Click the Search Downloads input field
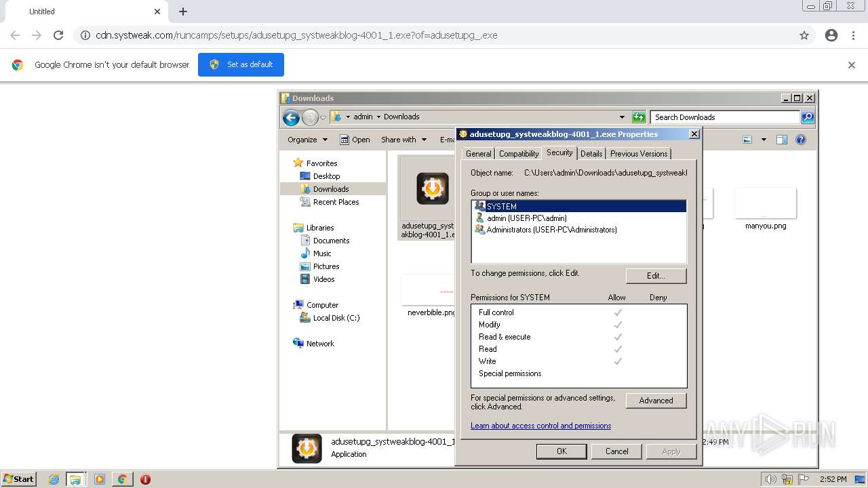Image resolution: width=868 pixels, height=488 pixels. [x=724, y=117]
